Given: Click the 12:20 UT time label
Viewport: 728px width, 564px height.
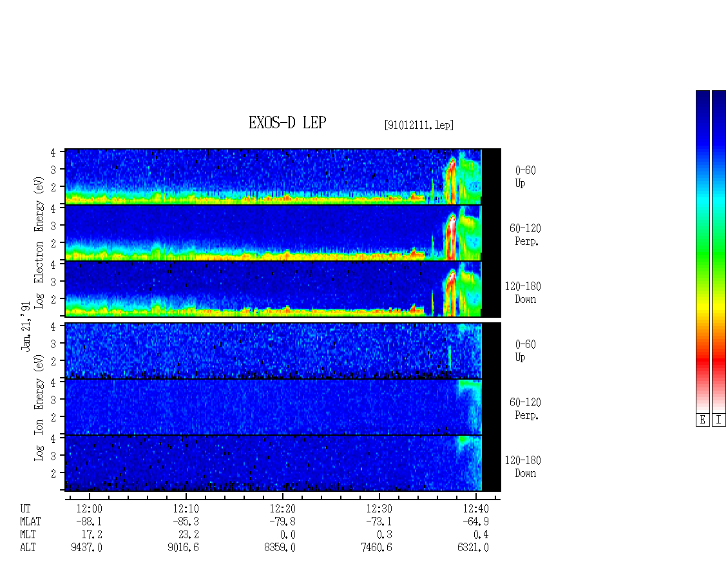Looking at the screenshot, I should 282,509.
